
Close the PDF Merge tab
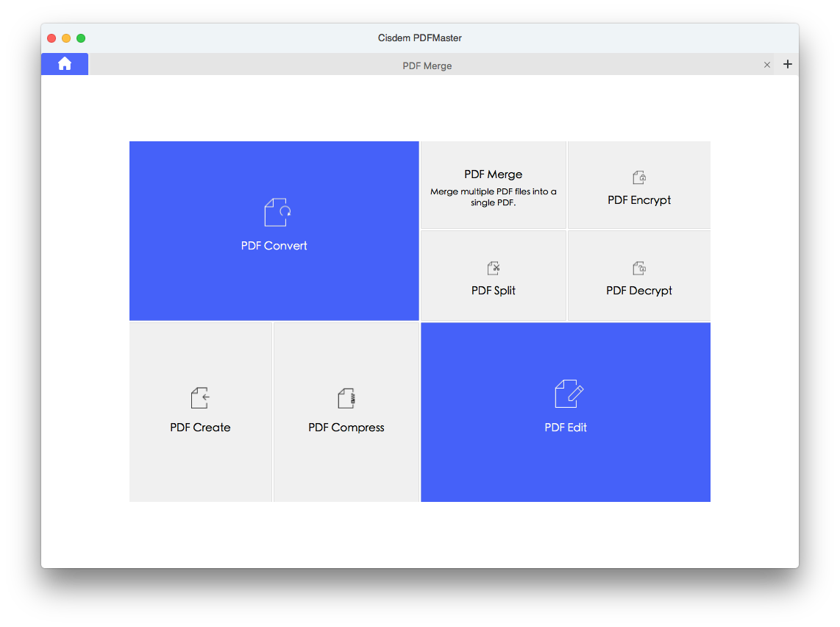click(767, 64)
